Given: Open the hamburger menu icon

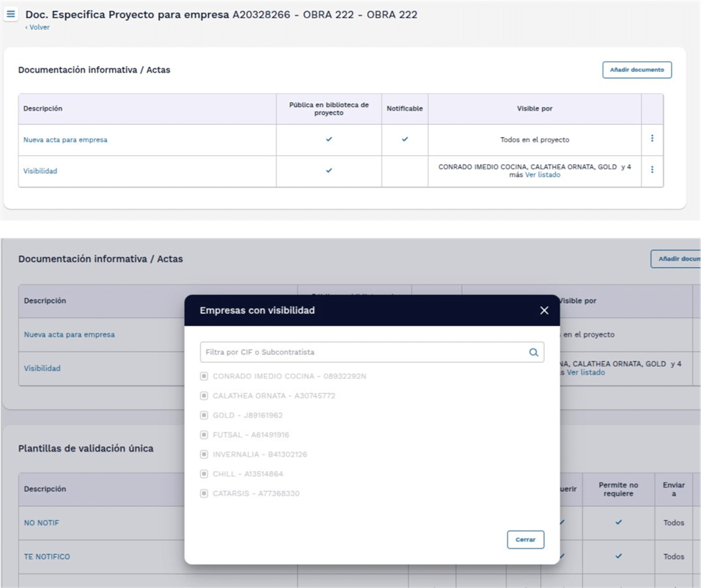Looking at the screenshot, I should [11, 14].
